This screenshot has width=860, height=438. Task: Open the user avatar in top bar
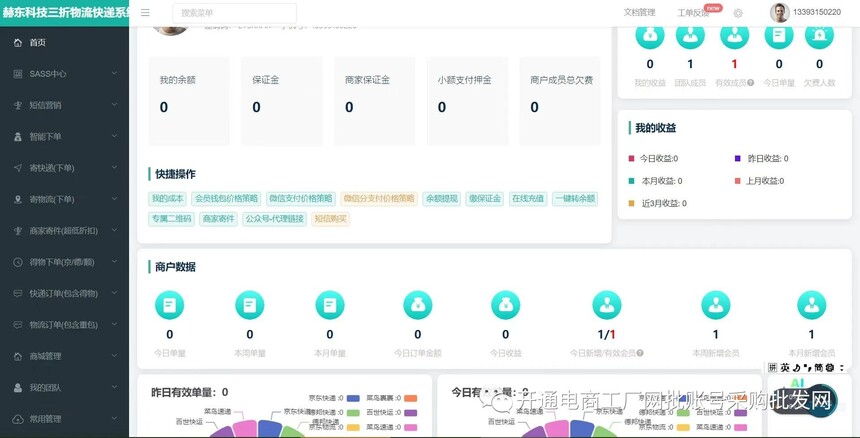779,13
